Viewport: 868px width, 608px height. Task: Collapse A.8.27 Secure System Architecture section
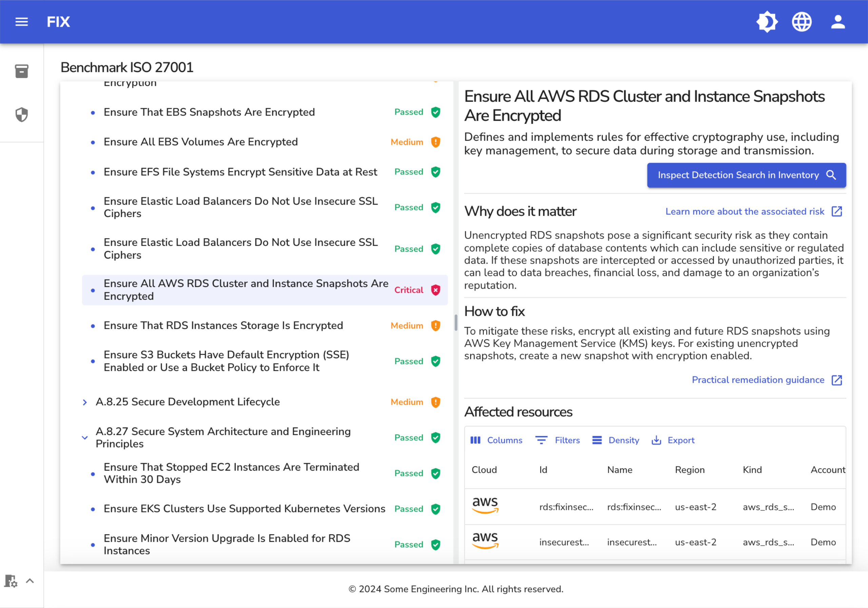point(85,438)
